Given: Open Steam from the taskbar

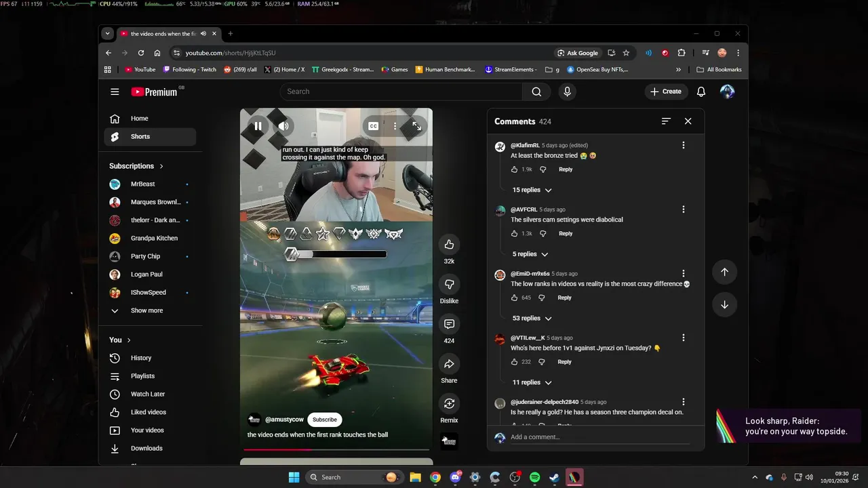Looking at the screenshot, I should pyautogui.click(x=554, y=477).
